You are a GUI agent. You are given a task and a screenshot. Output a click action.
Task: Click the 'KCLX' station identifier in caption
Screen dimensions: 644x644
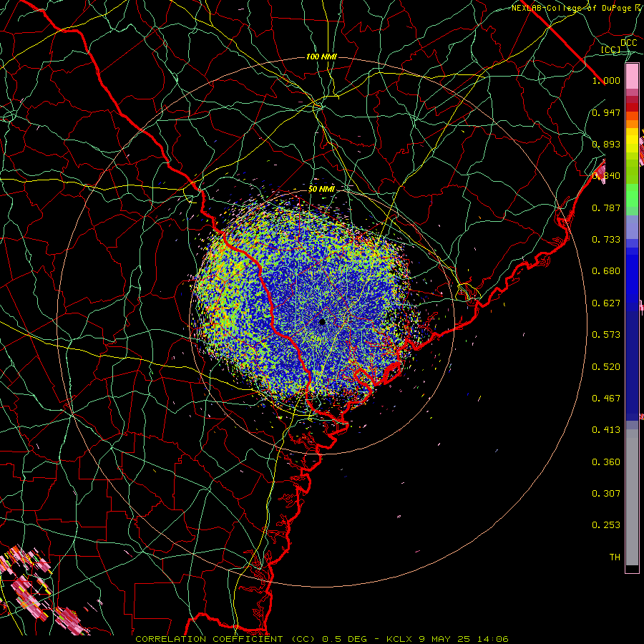coord(399,639)
